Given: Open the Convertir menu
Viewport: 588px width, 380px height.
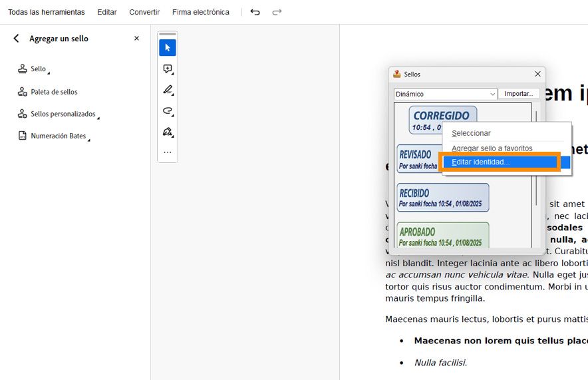Looking at the screenshot, I should 144,12.
